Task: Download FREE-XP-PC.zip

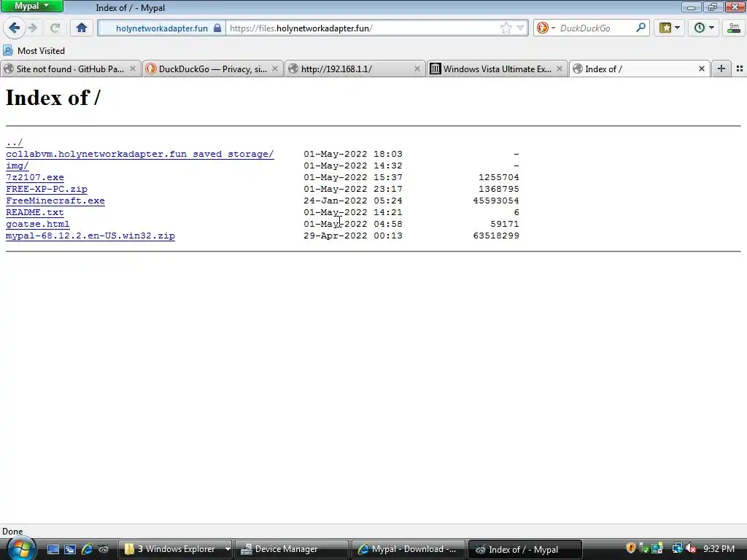Action: point(47,189)
